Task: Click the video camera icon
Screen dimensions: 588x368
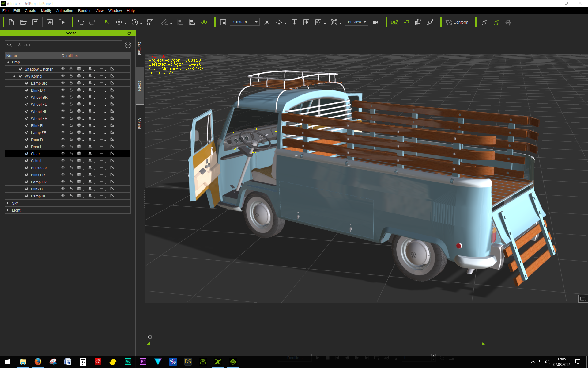Action: pos(375,22)
